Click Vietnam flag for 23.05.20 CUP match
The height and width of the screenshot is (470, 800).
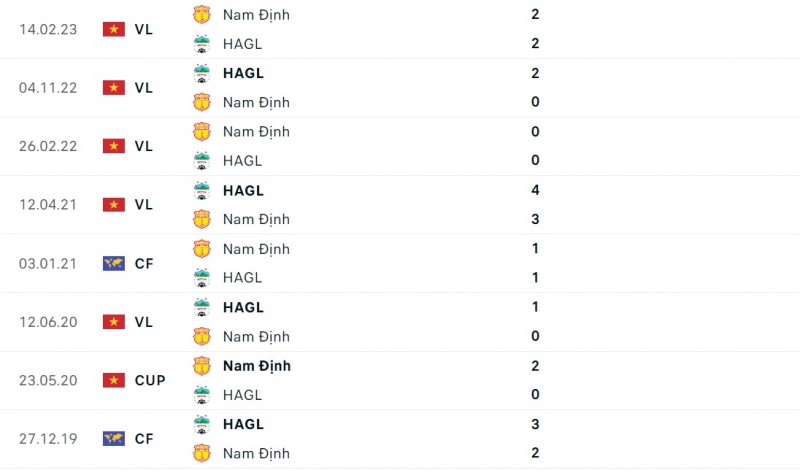coord(113,380)
